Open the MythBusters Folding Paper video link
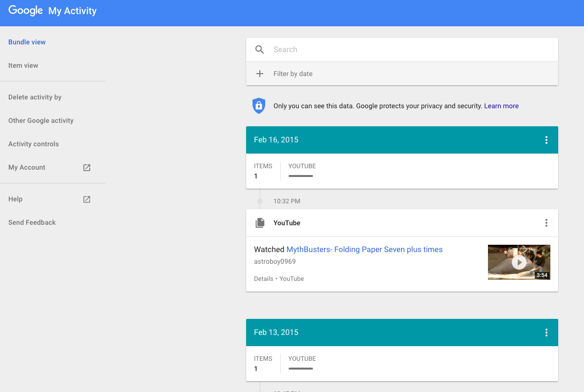The width and height of the screenshot is (584, 392). (364, 249)
